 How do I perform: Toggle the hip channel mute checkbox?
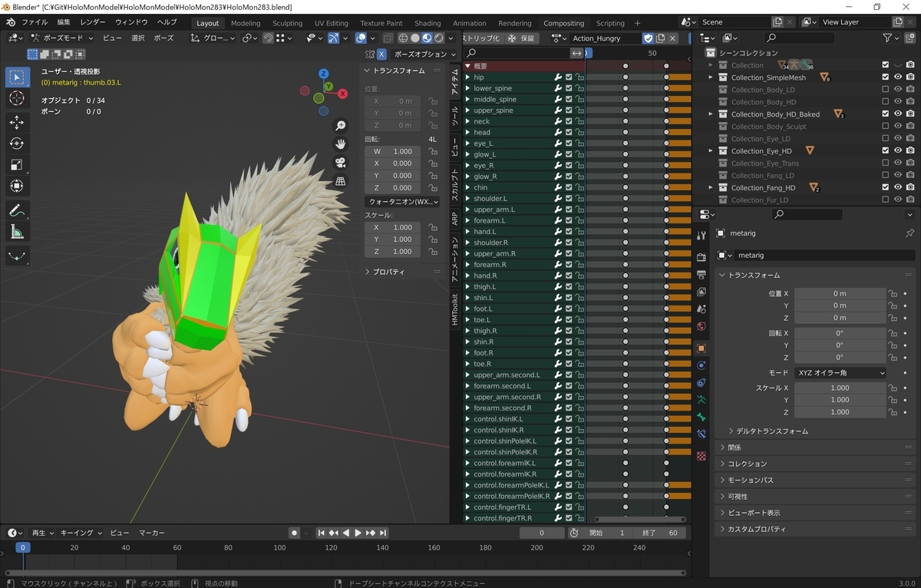click(x=569, y=78)
